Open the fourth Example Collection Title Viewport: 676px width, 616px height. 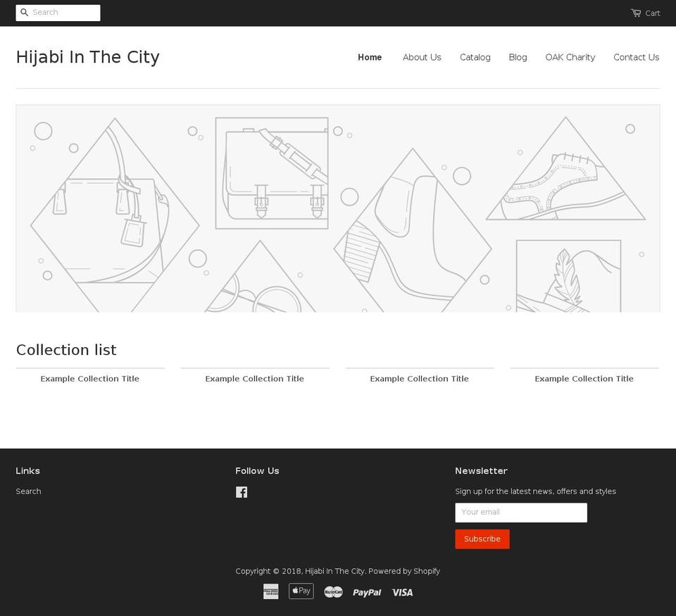pyautogui.click(x=584, y=379)
